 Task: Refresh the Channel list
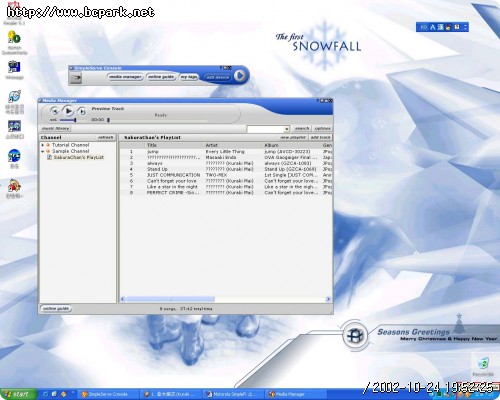tap(105, 137)
